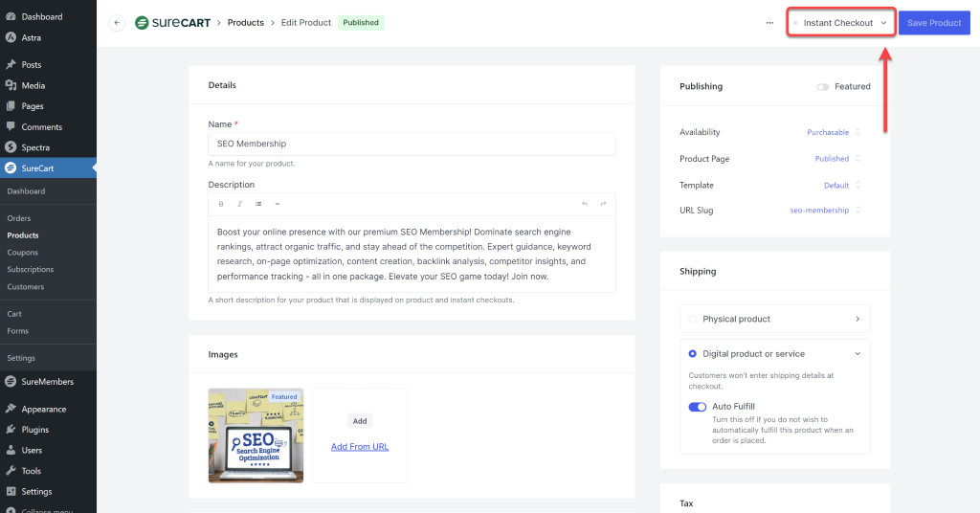980x513 pixels.
Task: Click inside the Description text area
Action: (x=412, y=255)
